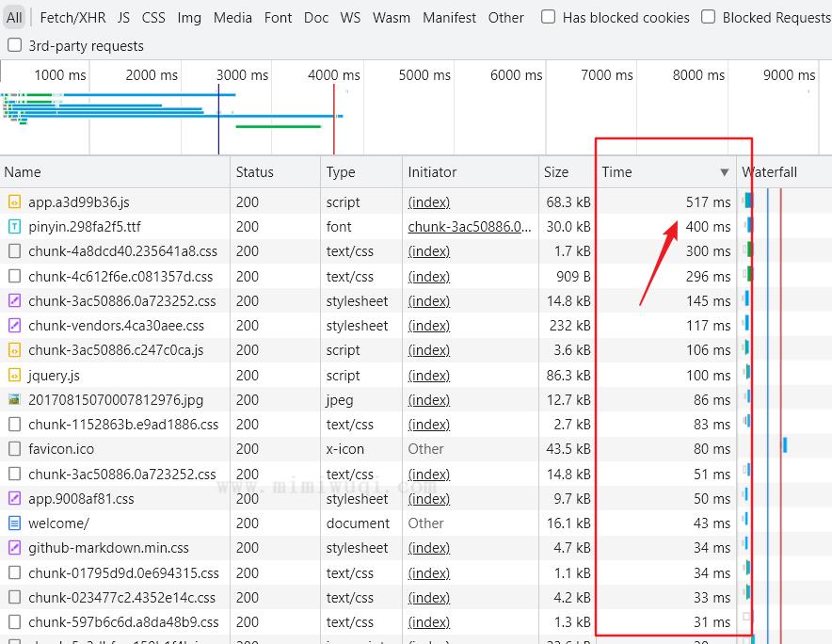Viewport: 832px width, 644px height.
Task: Click the 3000 ms overview tick label
Action: (x=242, y=75)
